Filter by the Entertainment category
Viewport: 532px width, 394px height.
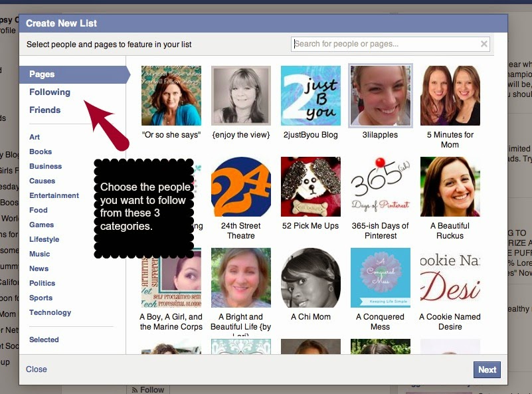click(x=54, y=195)
